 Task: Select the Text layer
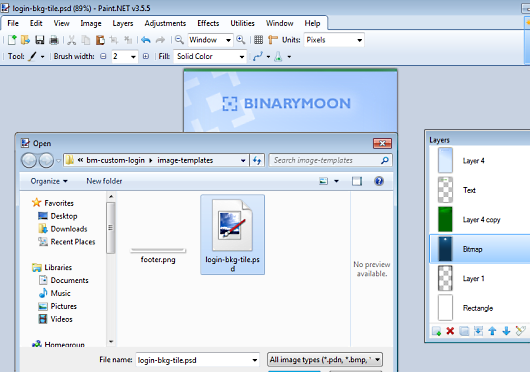[480, 190]
